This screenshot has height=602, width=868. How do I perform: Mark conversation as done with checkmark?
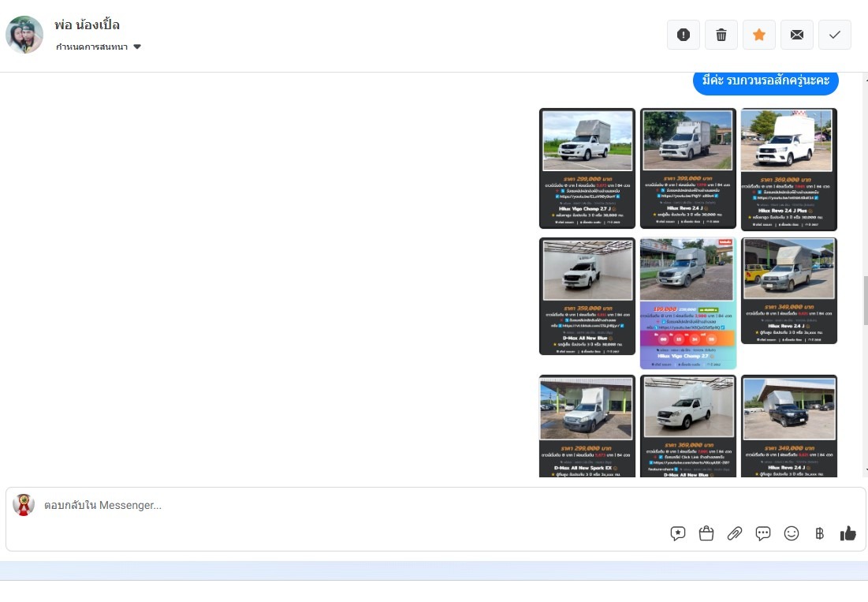coord(835,35)
